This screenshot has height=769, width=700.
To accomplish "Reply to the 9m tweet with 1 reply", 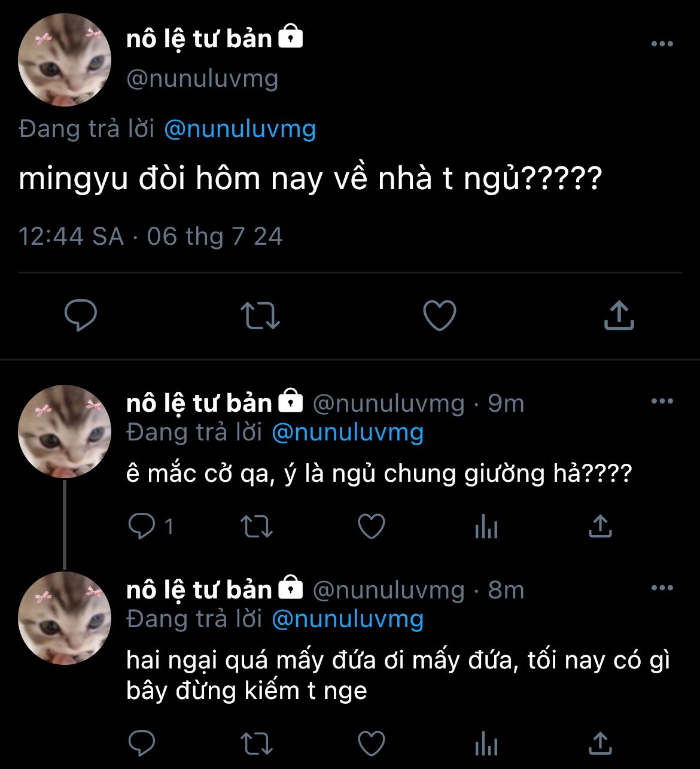I will pos(142,527).
